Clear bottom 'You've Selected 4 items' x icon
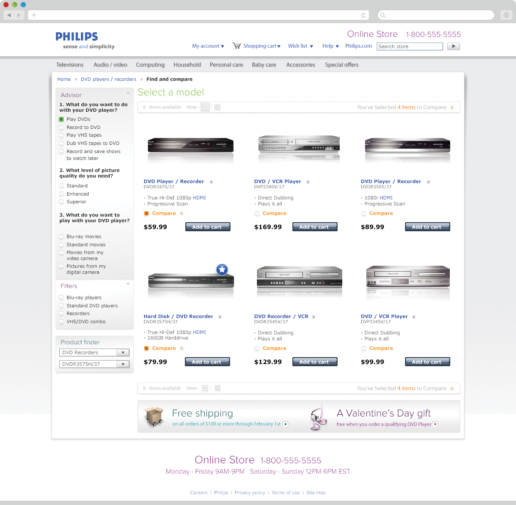Viewport: 516px width, 505px height. tap(452, 388)
